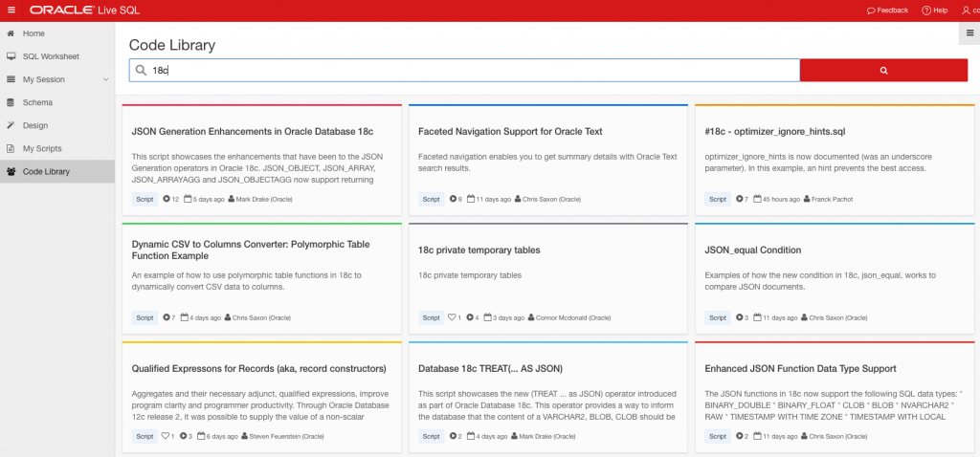Click the user profile icon
The image size is (980, 457).
[965, 10]
